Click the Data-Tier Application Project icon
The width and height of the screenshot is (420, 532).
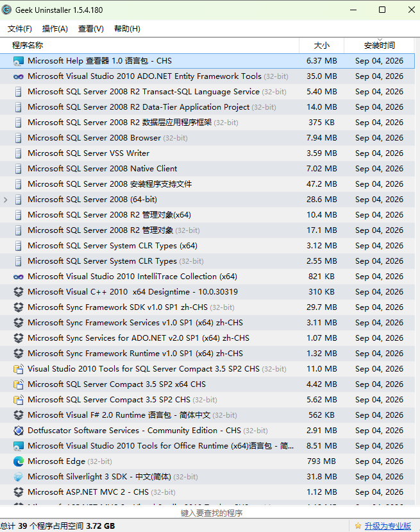(x=19, y=107)
